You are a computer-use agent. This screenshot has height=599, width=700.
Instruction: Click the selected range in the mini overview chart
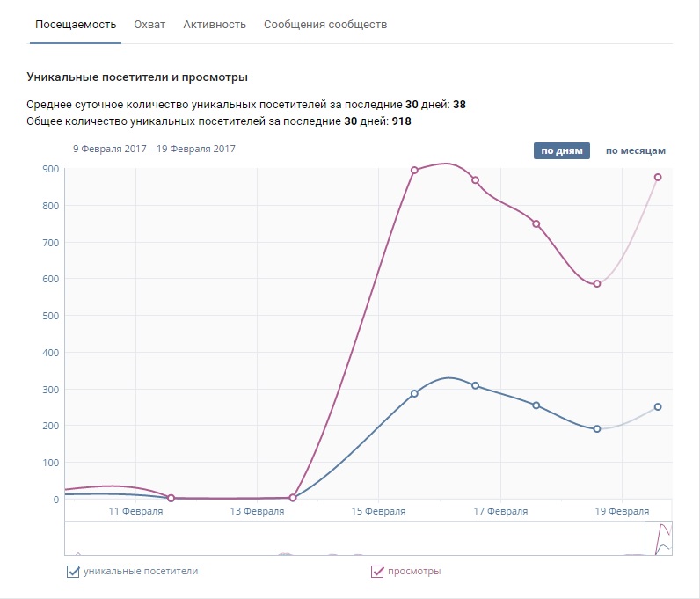(659, 538)
